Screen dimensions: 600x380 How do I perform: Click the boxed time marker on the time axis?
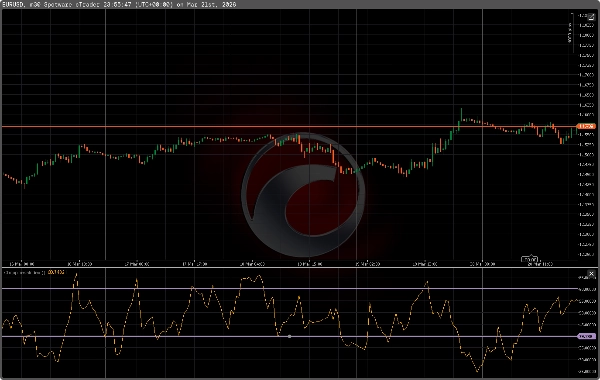(529, 259)
